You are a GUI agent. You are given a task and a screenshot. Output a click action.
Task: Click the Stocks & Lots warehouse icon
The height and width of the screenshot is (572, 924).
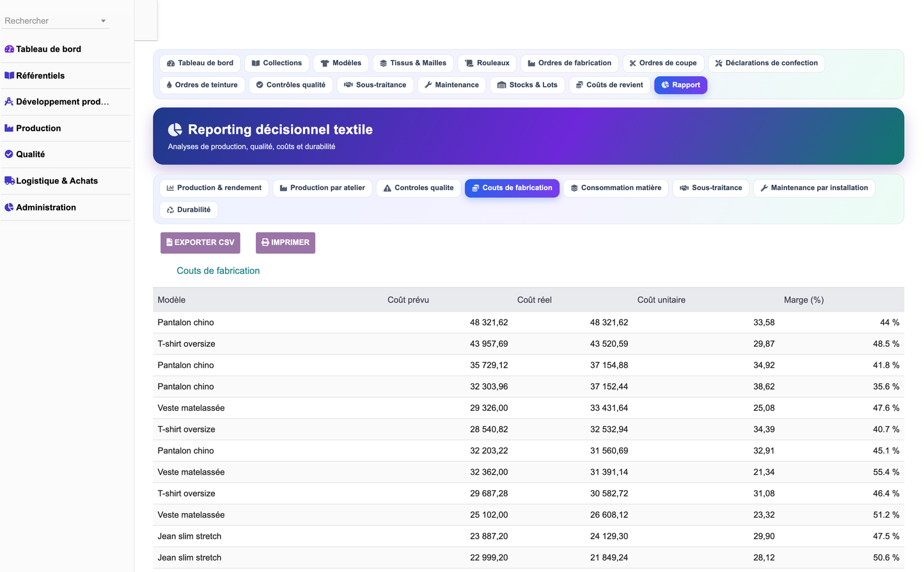(502, 85)
